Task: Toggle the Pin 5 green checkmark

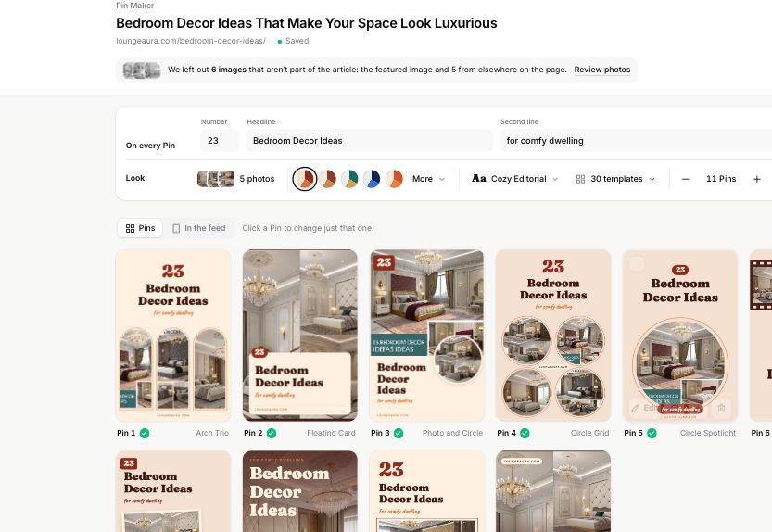Action: point(652,433)
